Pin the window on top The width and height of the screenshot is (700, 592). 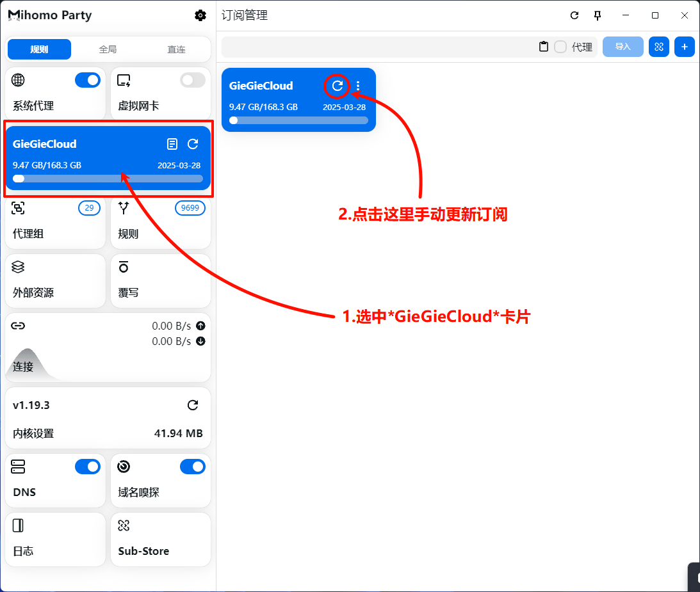click(598, 15)
